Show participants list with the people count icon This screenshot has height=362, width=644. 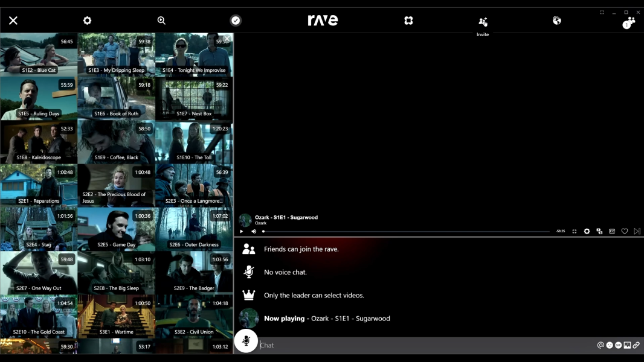[x=629, y=22]
